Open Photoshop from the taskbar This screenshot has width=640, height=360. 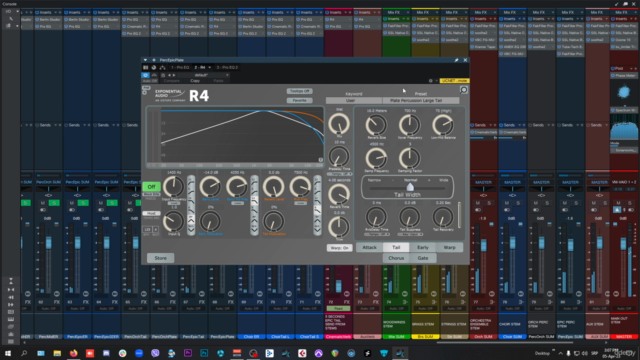[x=204, y=353]
